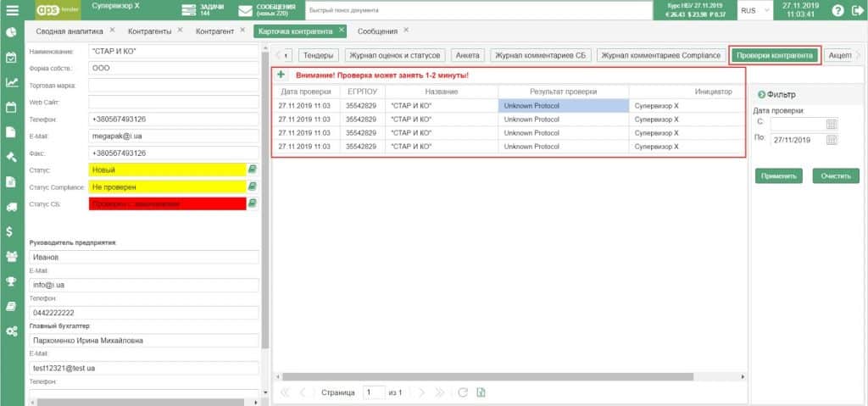
Task: Open the help question mark icon
Action: coord(837,11)
